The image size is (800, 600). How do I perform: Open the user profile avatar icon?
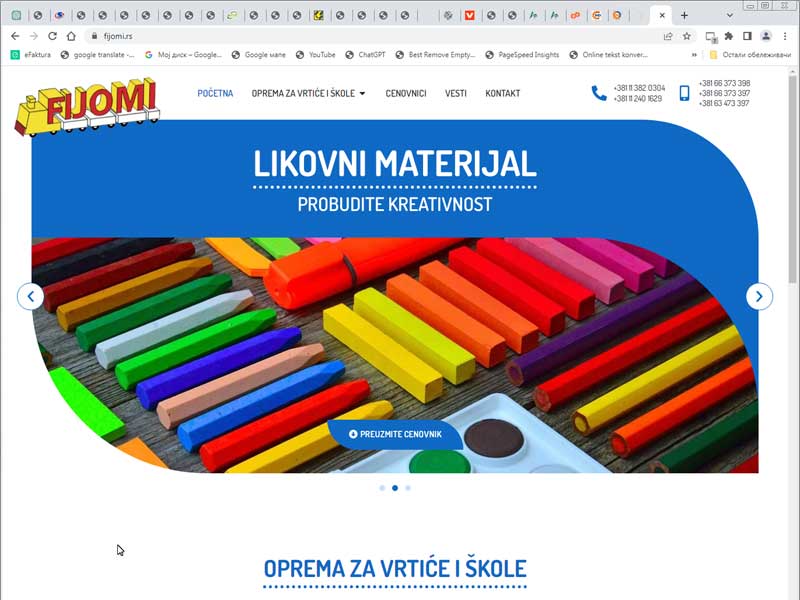pyautogui.click(x=766, y=36)
